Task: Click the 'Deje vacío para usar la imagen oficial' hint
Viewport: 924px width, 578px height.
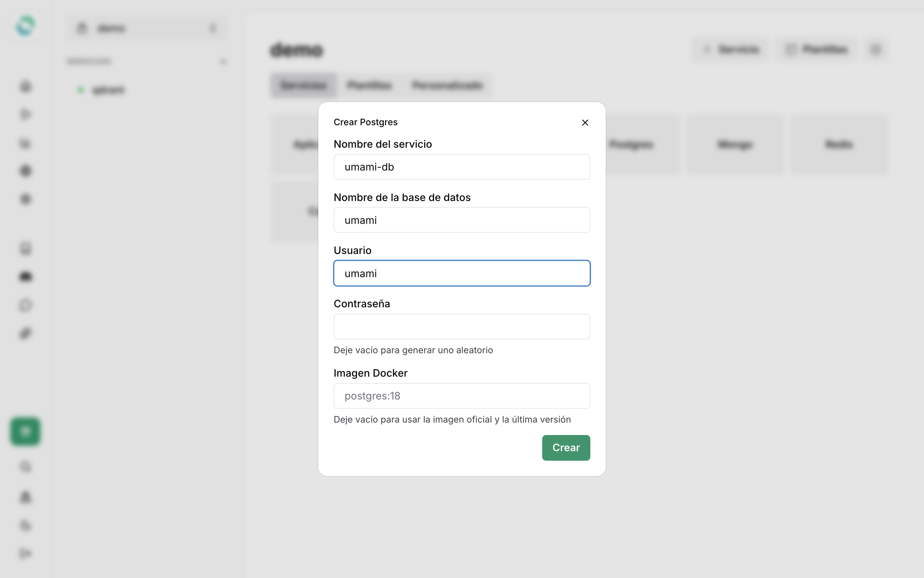Action: pos(452,420)
